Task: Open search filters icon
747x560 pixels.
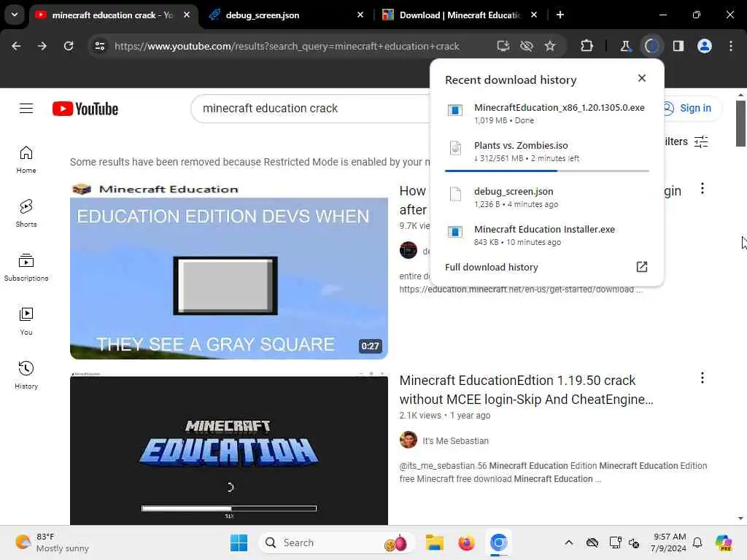Action: [701, 141]
